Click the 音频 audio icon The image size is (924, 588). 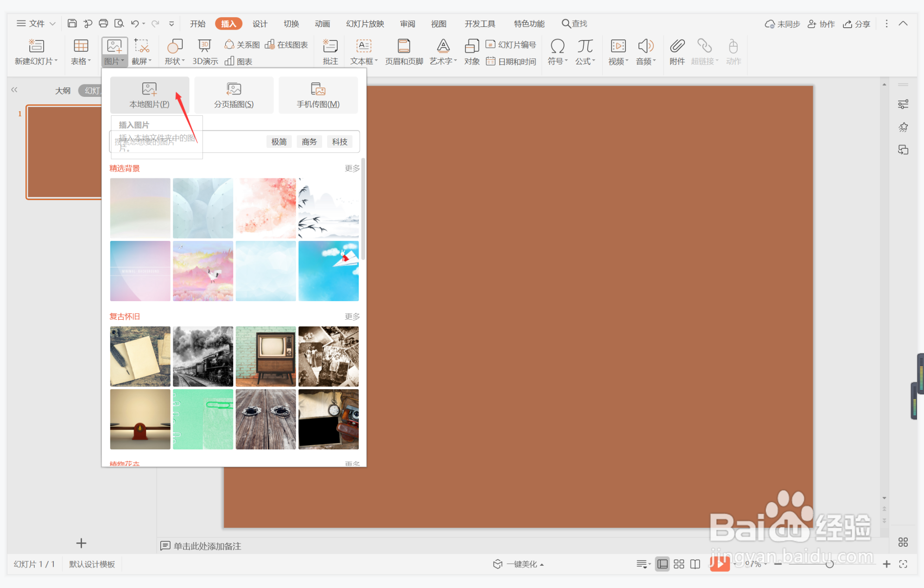click(646, 46)
